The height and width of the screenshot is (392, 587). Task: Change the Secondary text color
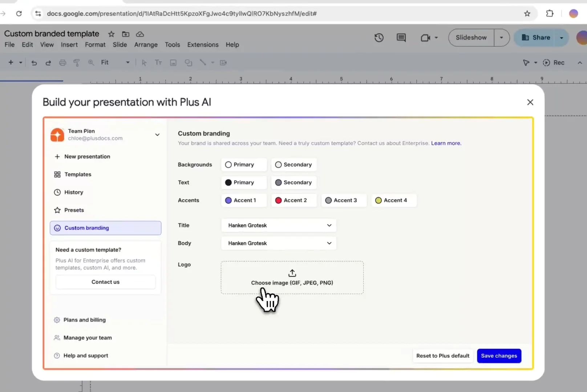[x=294, y=183]
